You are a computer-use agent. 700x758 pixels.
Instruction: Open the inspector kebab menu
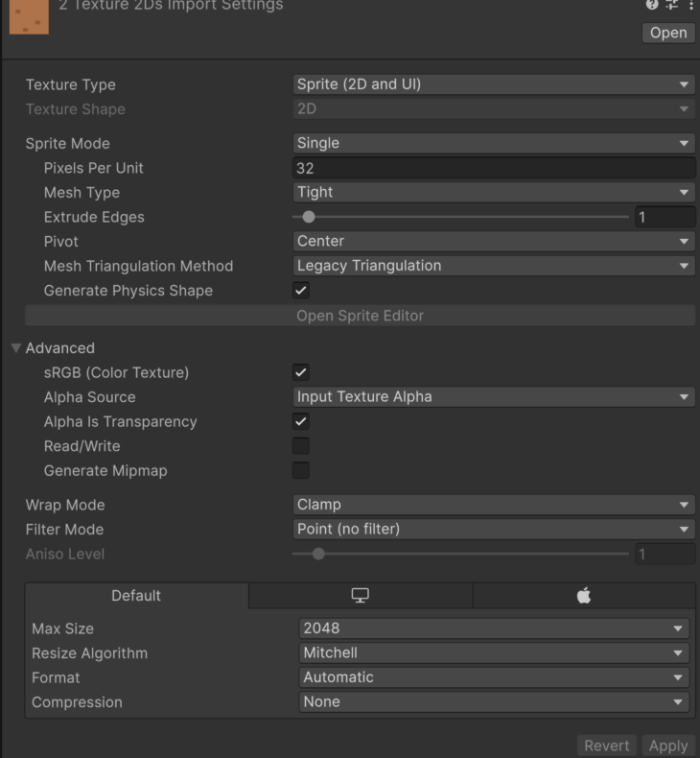690,5
